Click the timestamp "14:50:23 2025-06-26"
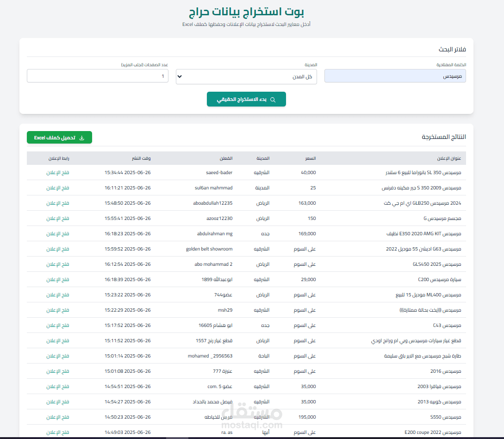Image resolution: width=504 pixels, height=439 pixels. coord(128,417)
